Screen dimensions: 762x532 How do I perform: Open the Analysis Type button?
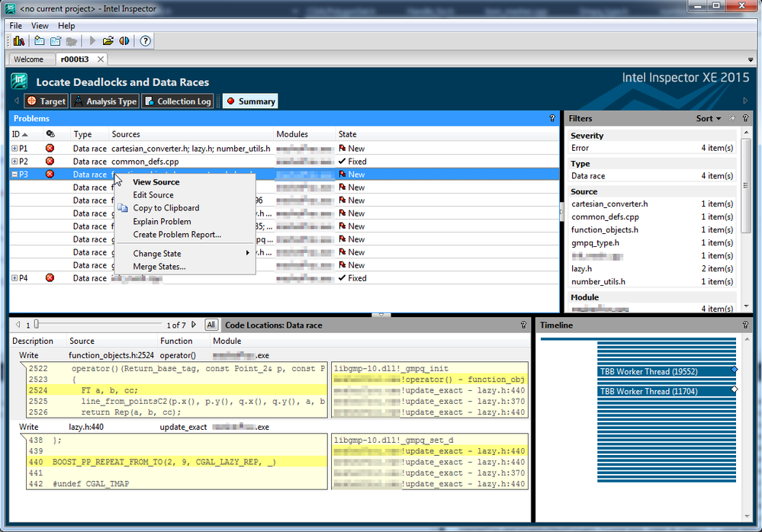pos(105,101)
